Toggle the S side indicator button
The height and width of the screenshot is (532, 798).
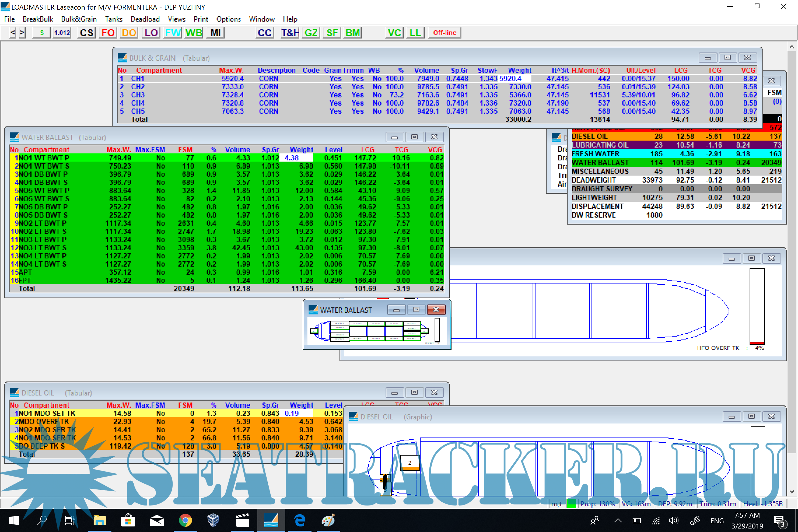42,33
